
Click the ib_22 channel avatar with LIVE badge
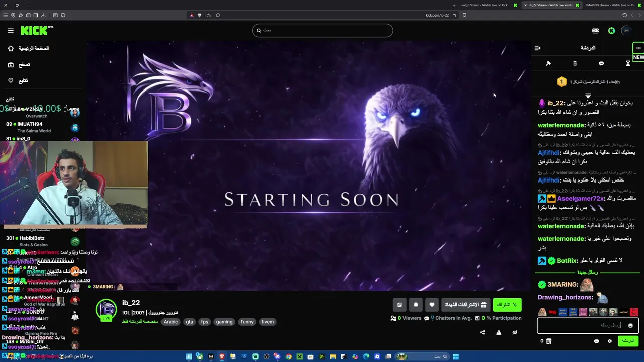click(106, 310)
